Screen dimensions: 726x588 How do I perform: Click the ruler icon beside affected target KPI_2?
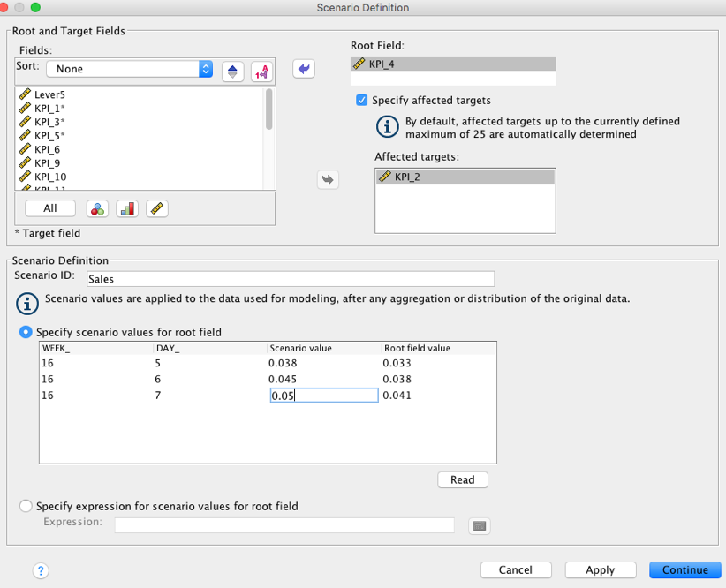click(x=384, y=177)
